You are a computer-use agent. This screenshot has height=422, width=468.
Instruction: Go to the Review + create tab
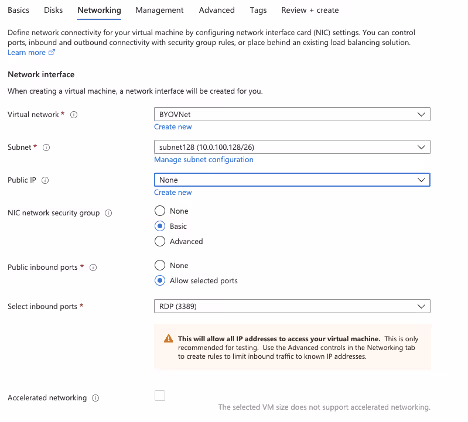click(310, 10)
